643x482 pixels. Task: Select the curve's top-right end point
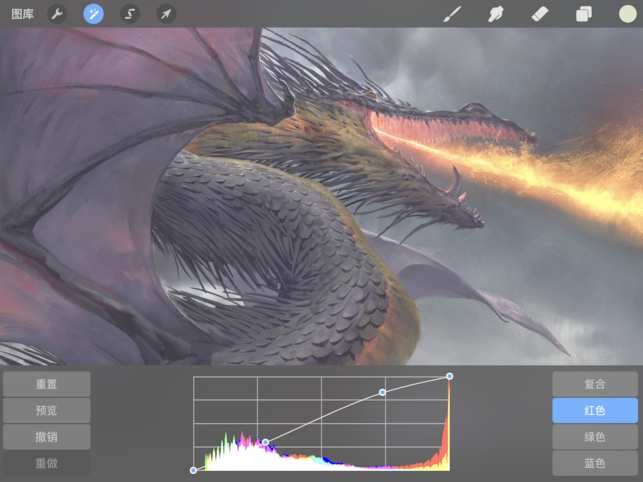pyautogui.click(x=450, y=376)
